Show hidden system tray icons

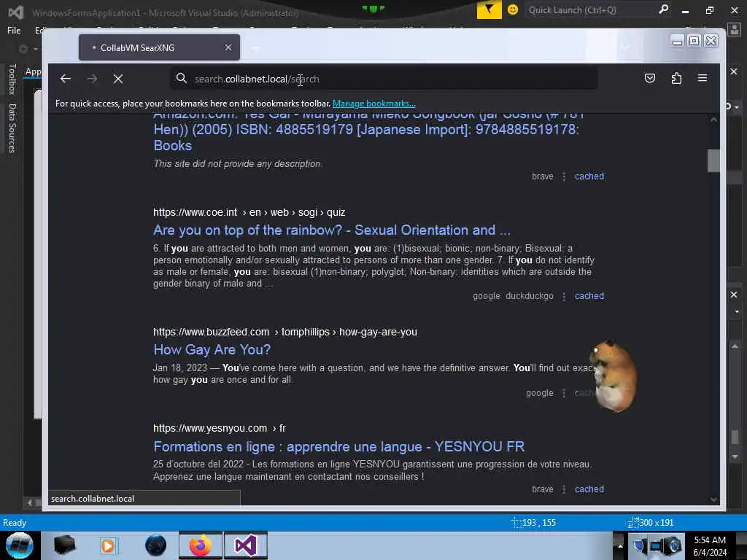(x=620, y=545)
